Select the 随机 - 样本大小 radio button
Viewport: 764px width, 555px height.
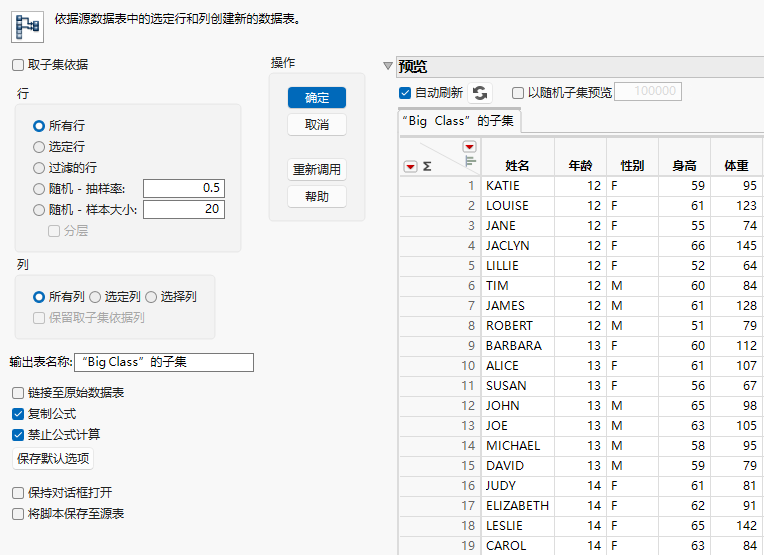[39, 210]
